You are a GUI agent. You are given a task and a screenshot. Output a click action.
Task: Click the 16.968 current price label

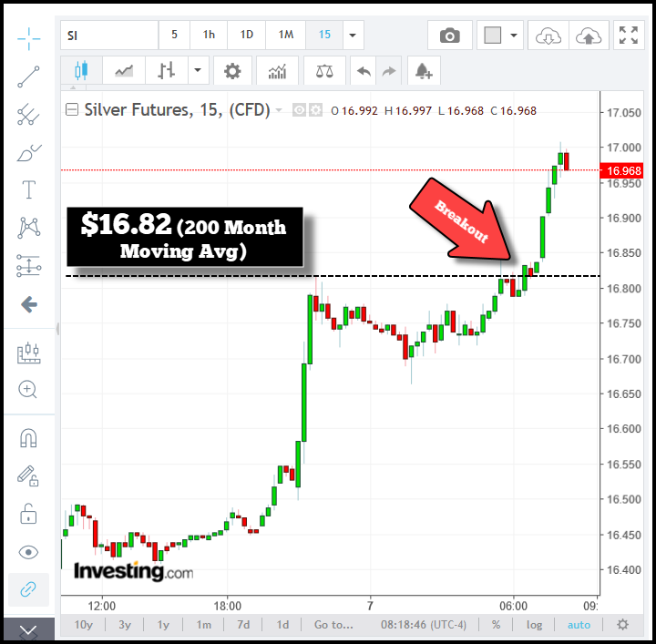621,170
